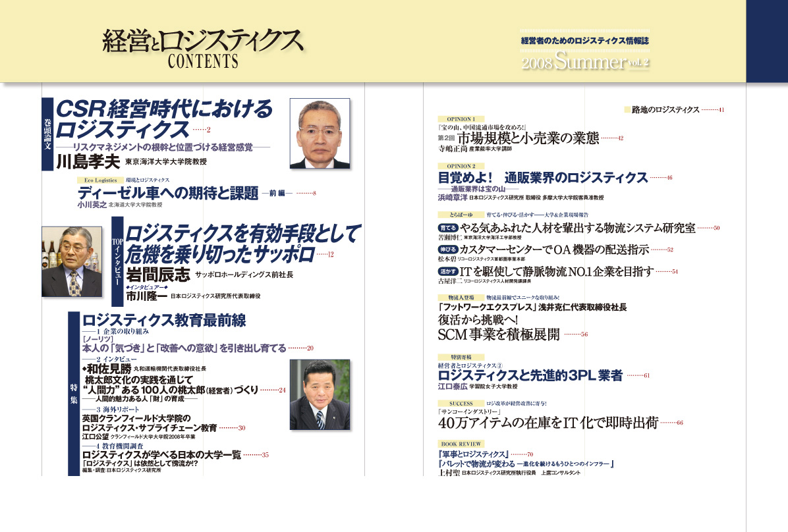Open ロジスティクスと先進的3PL業者 article title
Viewport: 788px width, 532px height.
pos(530,375)
